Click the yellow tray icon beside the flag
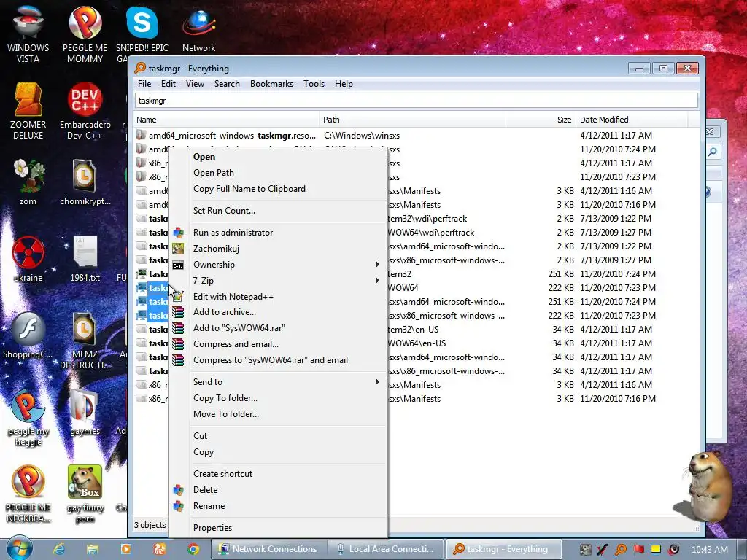Screen dimensions: 747x560 pos(656,550)
